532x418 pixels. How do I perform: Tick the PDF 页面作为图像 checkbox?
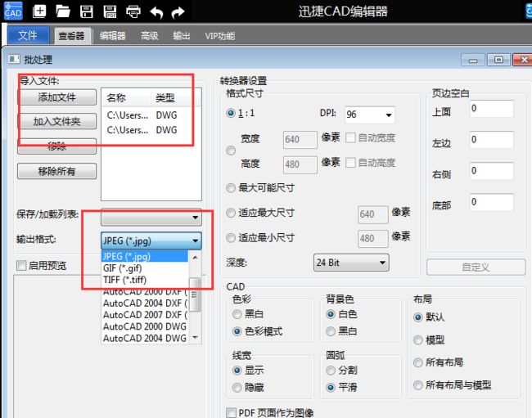232,412
